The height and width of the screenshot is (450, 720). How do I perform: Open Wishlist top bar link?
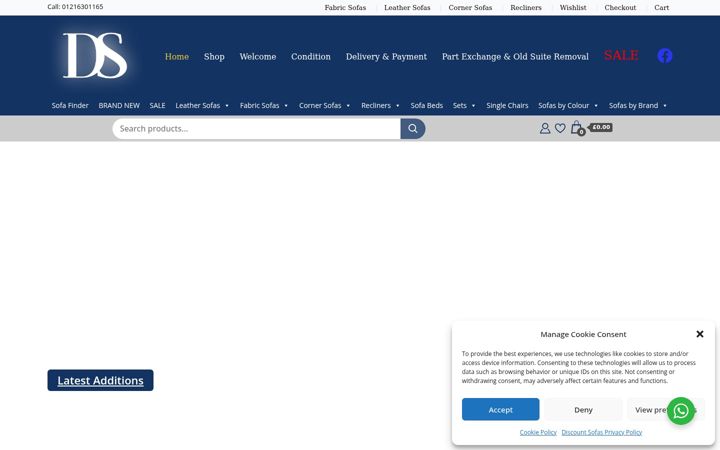pyautogui.click(x=573, y=7)
